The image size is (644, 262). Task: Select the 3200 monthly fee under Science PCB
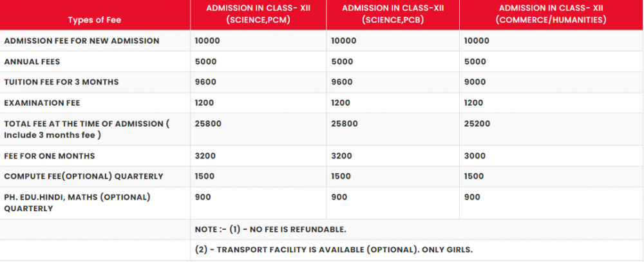[x=341, y=156]
